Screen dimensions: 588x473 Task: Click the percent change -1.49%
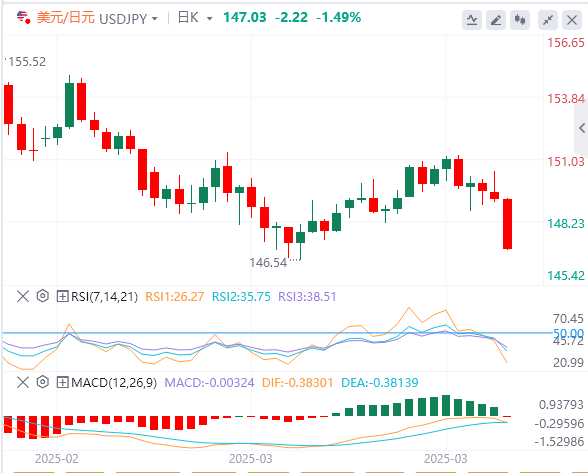click(339, 17)
